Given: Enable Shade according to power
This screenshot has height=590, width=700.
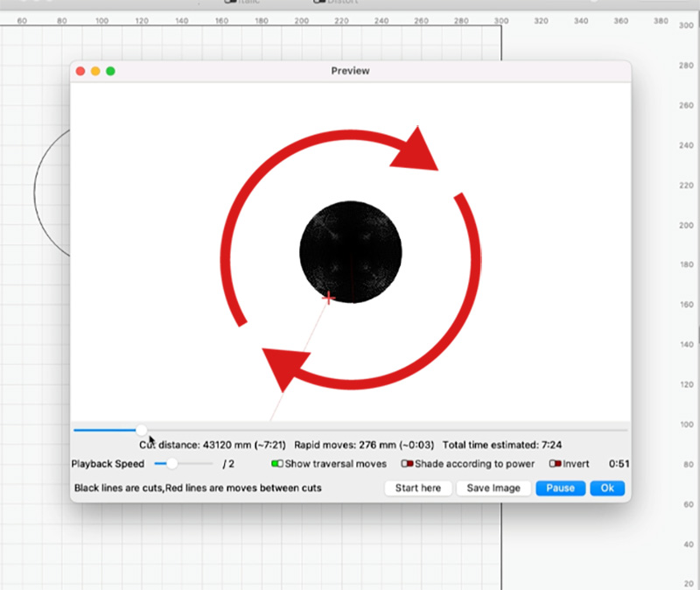Looking at the screenshot, I should click(x=407, y=464).
